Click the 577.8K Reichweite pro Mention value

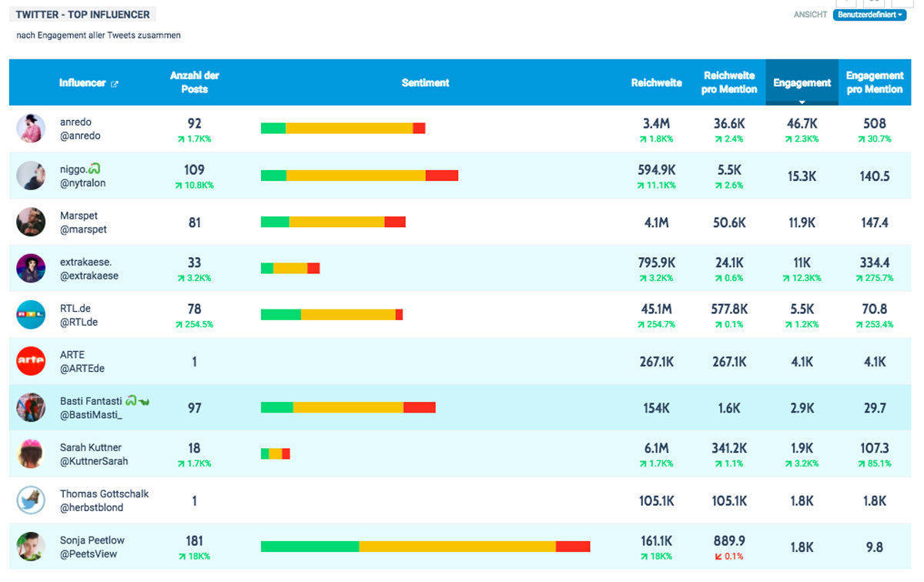pyautogui.click(x=728, y=309)
